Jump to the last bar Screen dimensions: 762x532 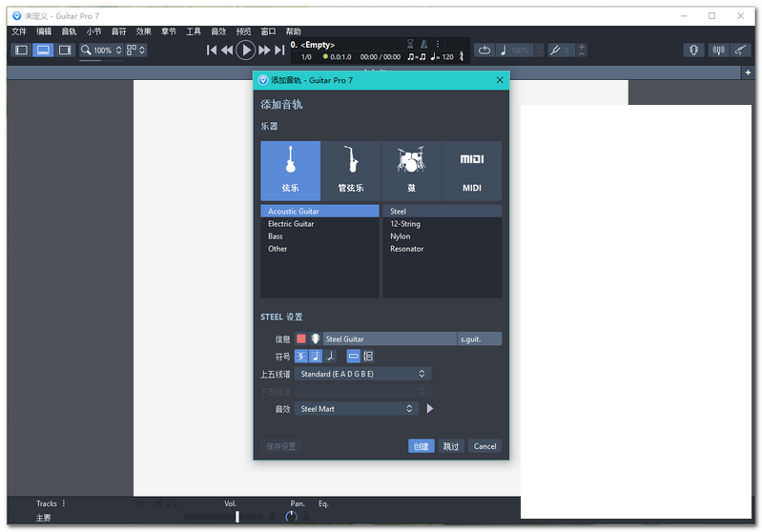[x=279, y=50]
